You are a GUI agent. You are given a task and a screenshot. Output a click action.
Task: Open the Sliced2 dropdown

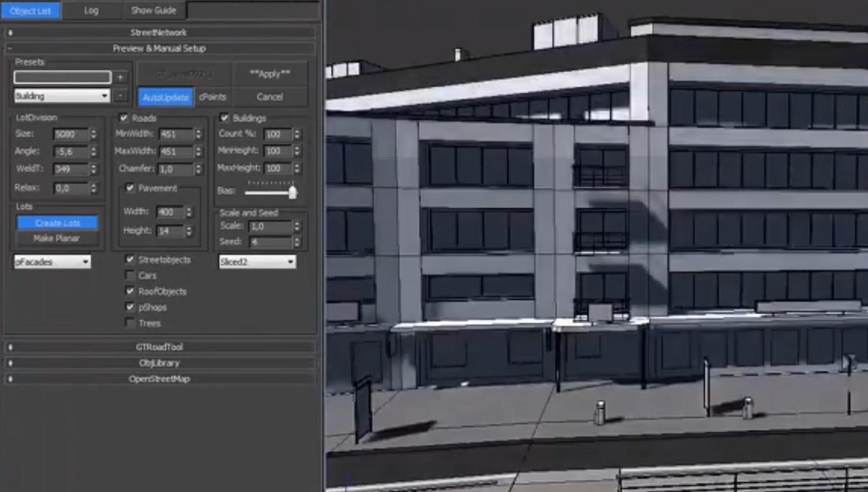257,262
